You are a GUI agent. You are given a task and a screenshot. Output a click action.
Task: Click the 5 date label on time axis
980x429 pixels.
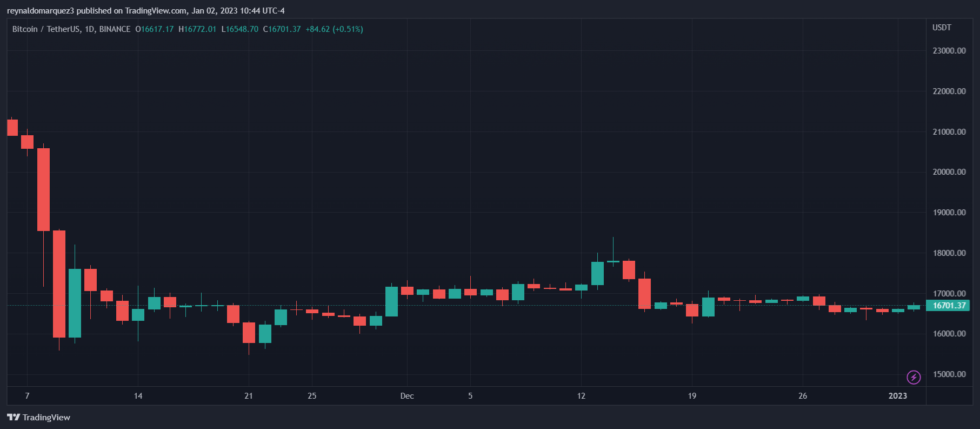[x=470, y=396]
